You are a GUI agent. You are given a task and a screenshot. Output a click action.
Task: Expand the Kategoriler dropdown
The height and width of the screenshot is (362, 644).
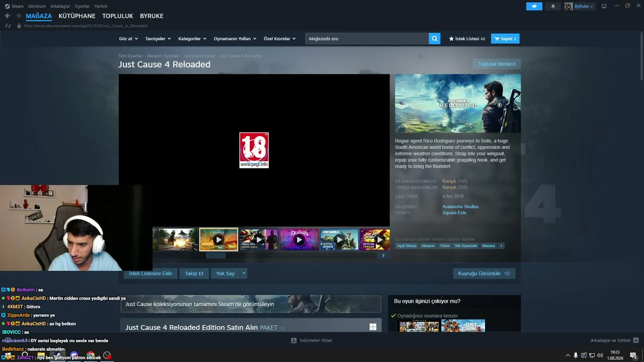tap(192, 39)
